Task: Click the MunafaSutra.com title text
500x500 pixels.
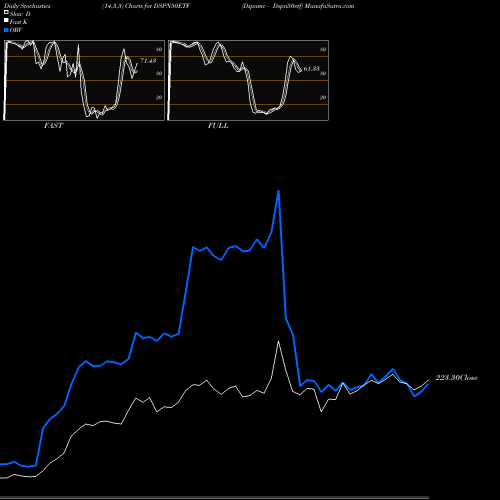Action: [x=329, y=6]
